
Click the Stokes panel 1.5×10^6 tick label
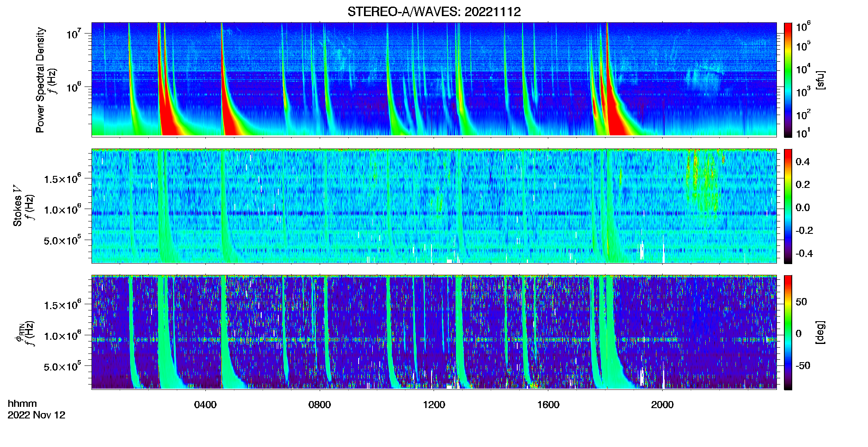[63, 178]
